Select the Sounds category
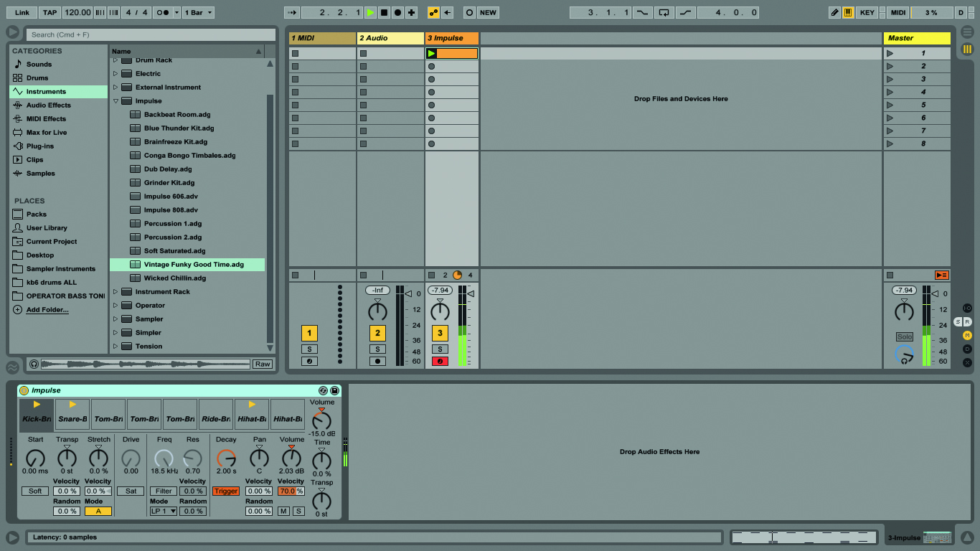This screenshot has height=551, width=980. coord(58,64)
